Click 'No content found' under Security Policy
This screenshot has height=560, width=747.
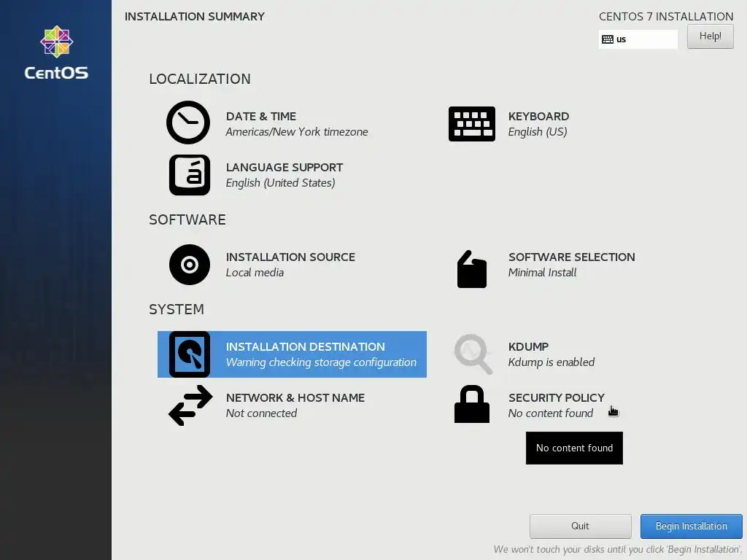coord(551,413)
